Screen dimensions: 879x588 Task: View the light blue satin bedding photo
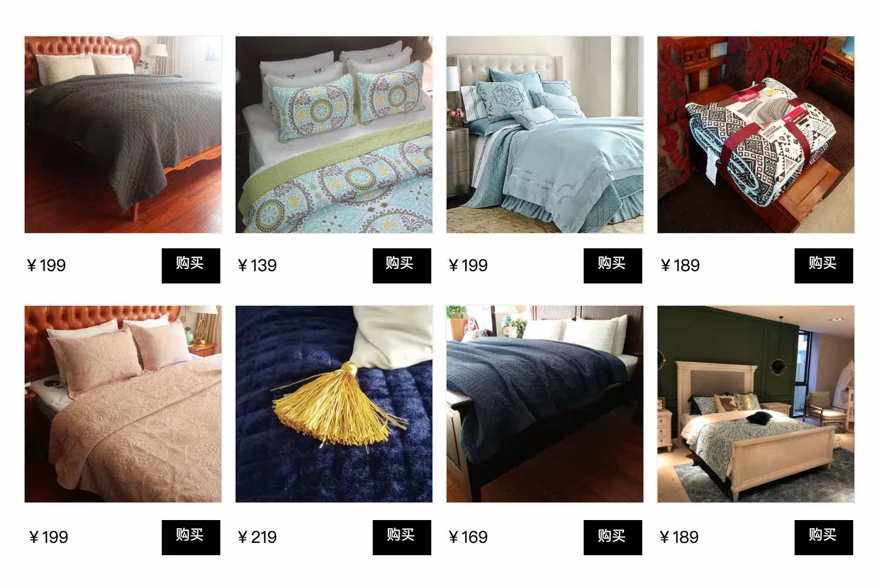pos(545,135)
